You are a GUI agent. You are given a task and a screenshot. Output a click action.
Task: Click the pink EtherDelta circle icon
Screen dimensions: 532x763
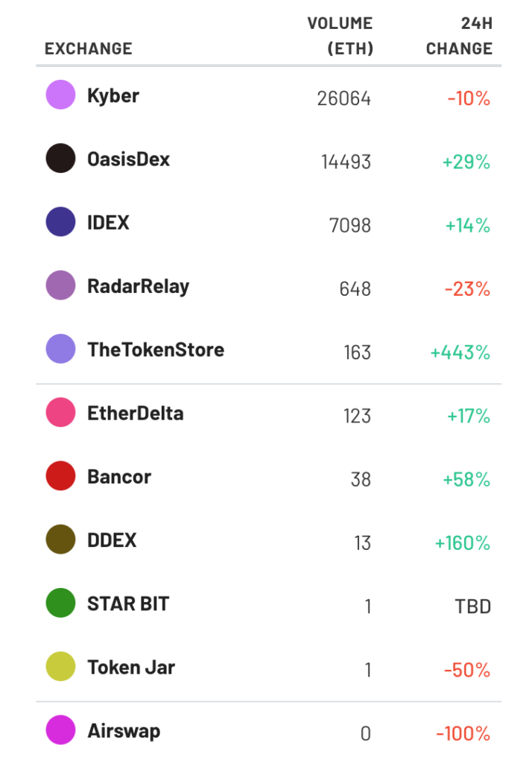[61, 412]
